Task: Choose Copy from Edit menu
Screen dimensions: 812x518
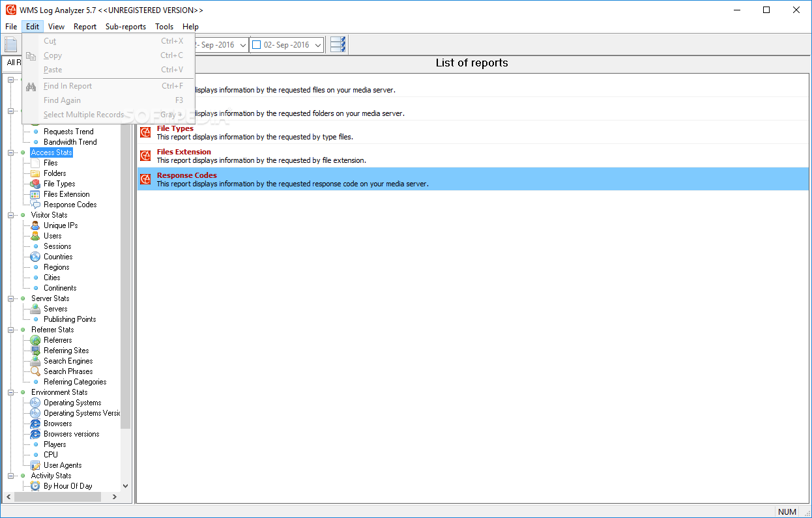Action: pos(109,55)
